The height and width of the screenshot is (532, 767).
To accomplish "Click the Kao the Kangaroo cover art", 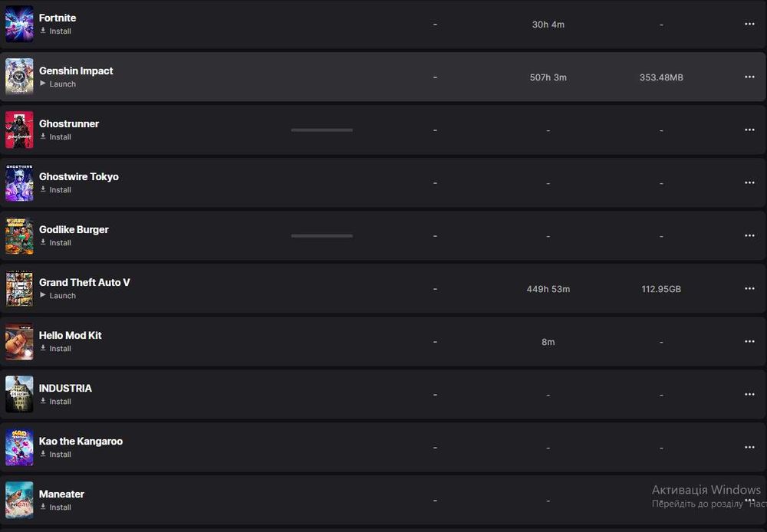I will pyautogui.click(x=19, y=447).
